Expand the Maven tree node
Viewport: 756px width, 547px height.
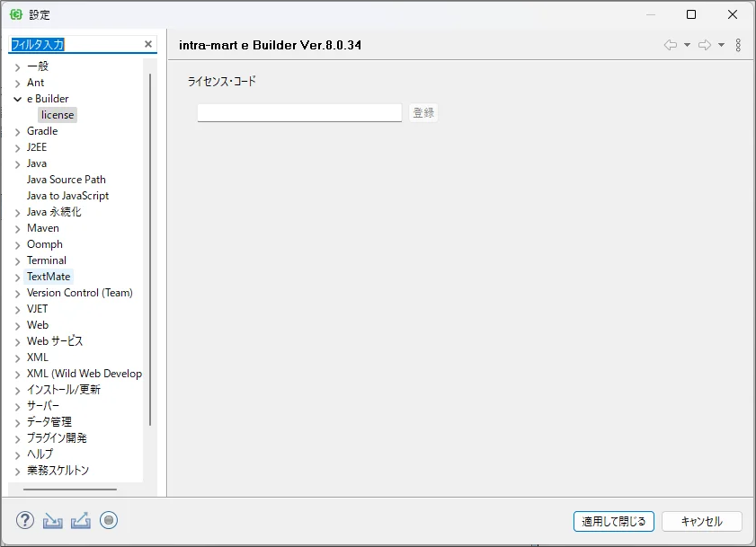tap(17, 229)
